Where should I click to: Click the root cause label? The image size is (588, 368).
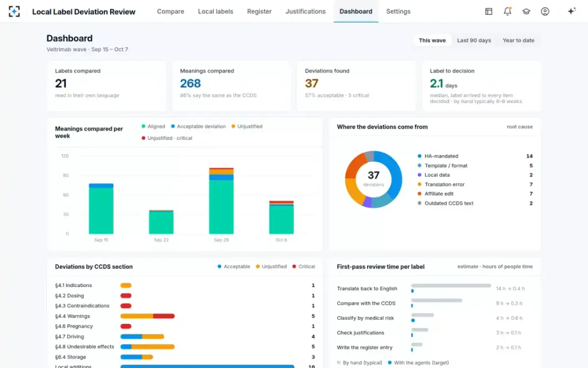point(519,127)
